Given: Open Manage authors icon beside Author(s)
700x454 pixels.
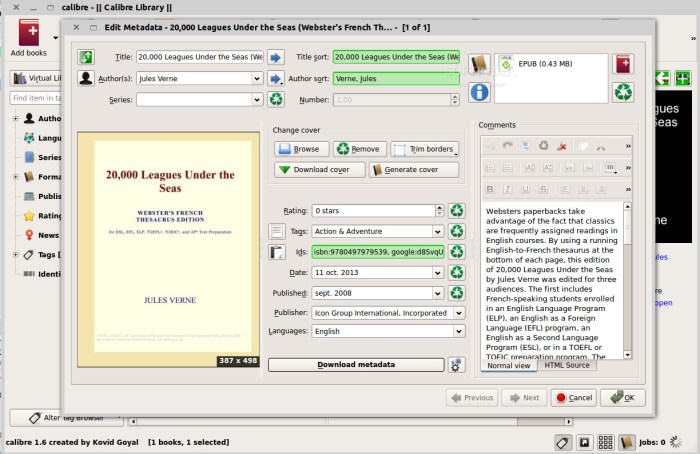Looking at the screenshot, I should tap(86, 78).
